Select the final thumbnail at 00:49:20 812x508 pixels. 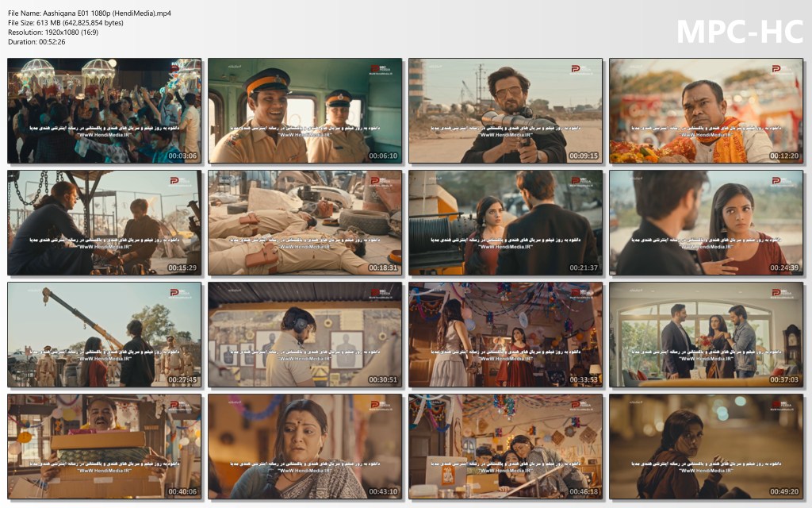click(707, 447)
